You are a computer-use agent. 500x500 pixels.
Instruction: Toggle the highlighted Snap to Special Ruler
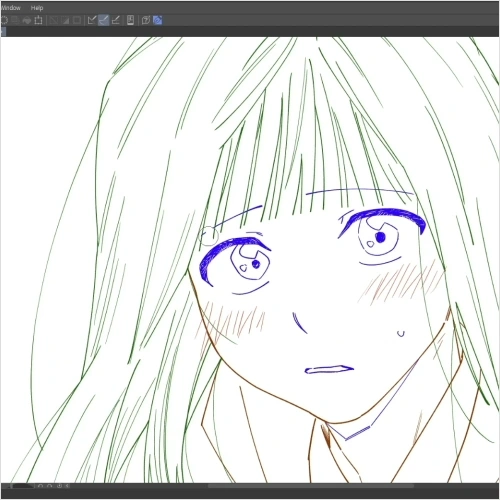[x=104, y=20]
